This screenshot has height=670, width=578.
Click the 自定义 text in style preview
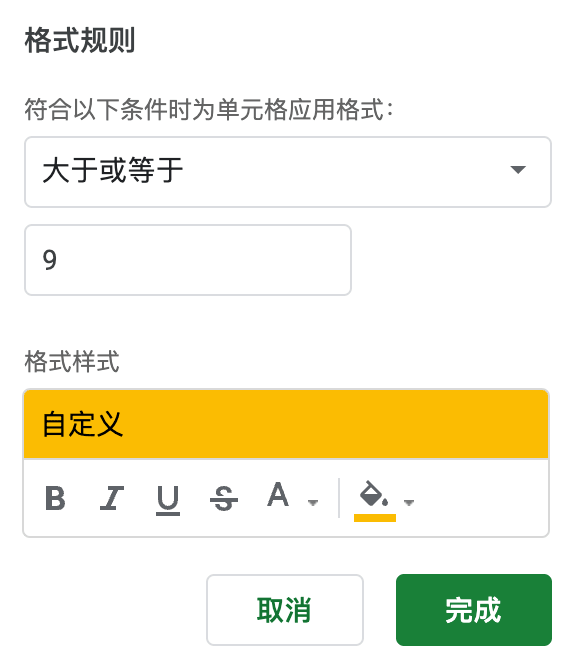[x=83, y=424]
